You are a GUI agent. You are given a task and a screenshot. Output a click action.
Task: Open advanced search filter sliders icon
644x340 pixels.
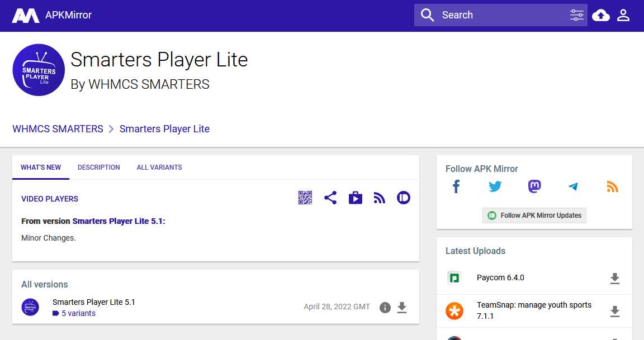pos(577,15)
